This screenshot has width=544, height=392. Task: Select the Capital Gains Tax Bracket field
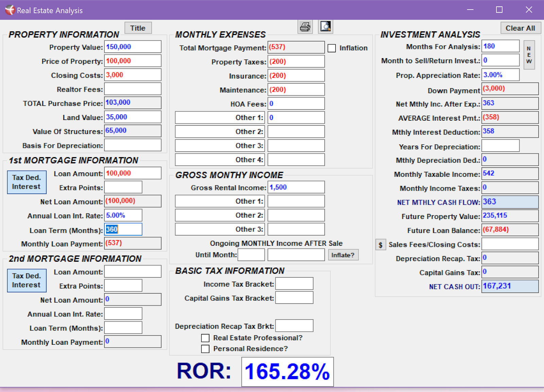294,298
